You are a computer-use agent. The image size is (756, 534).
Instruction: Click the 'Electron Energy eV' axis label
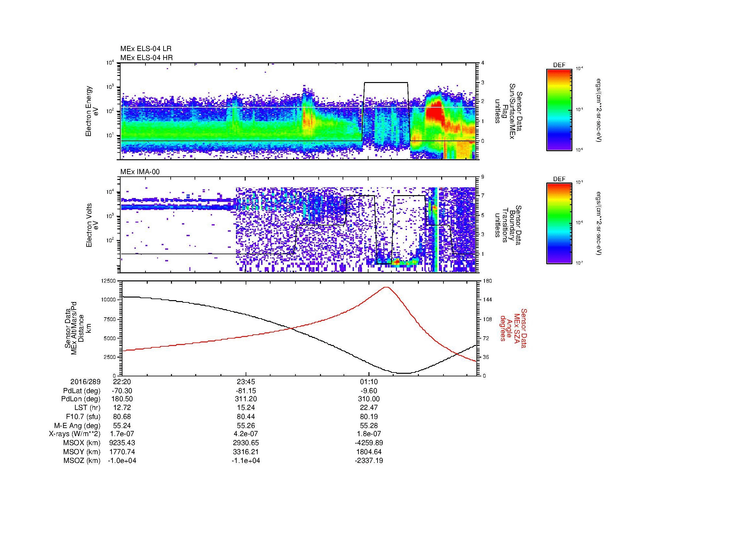[x=92, y=111]
